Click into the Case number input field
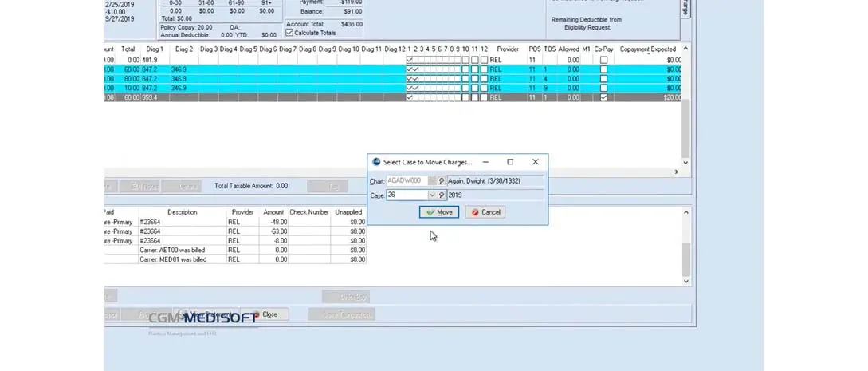The image size is (868, 371). click(x=407, y=195)
